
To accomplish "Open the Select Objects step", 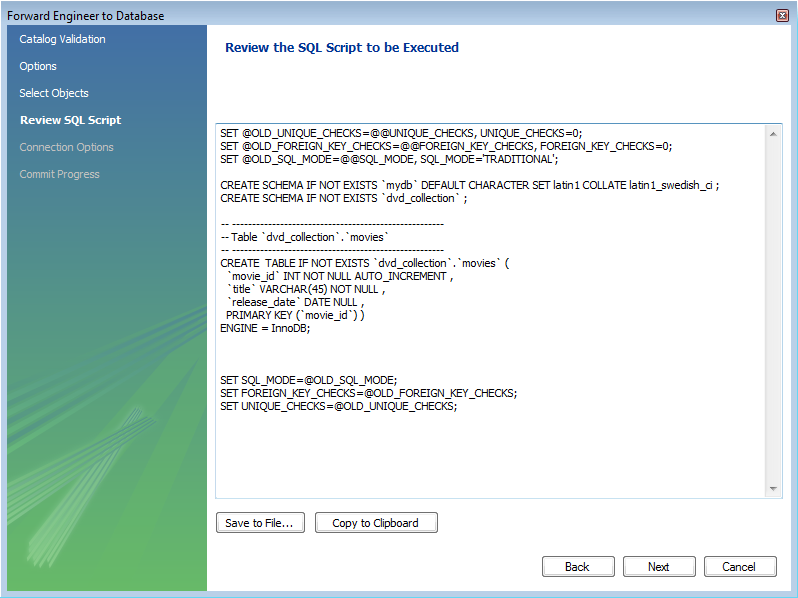I will 54,93.
